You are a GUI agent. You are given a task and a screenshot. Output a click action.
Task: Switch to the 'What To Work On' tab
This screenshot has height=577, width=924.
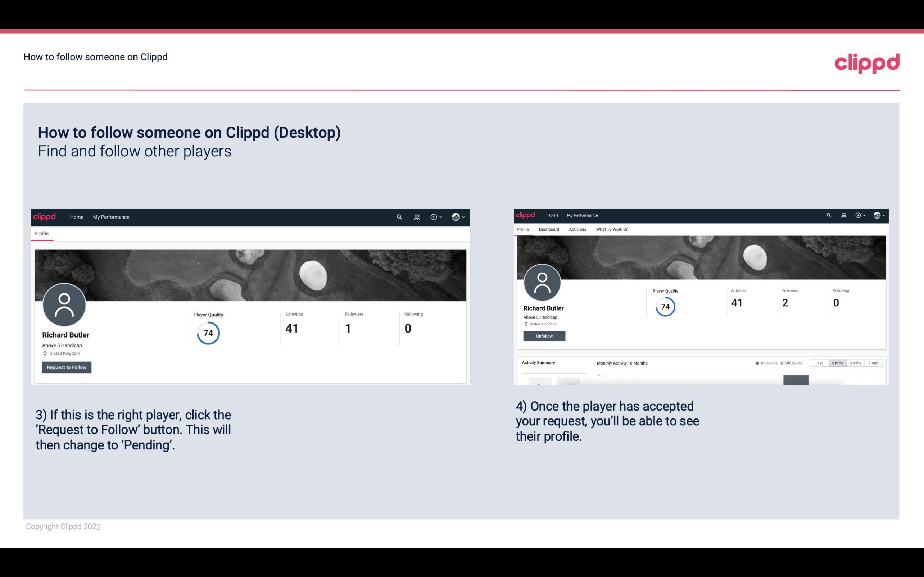coord(612,229)
